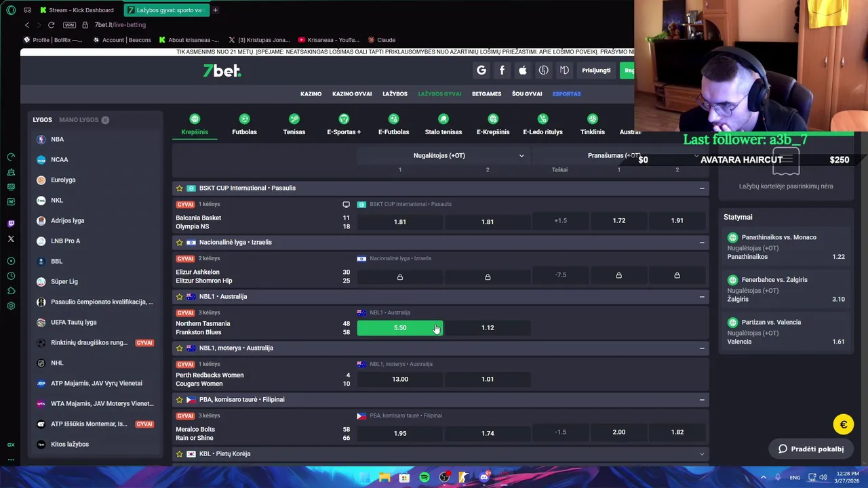Image resolution: width=868 pixels, height=488 pixels.
Task: Toggle the 1.12 odds for Frankston Blues
Action: click(488, 328)
